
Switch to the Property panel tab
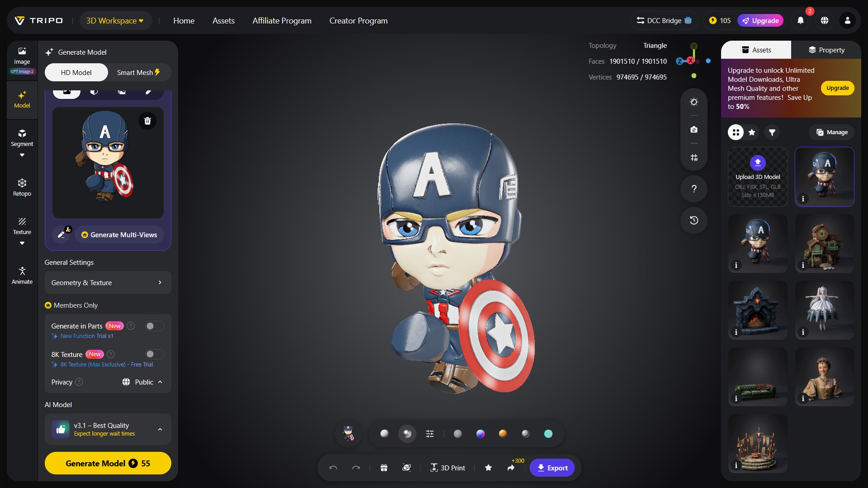pos(826,50)
